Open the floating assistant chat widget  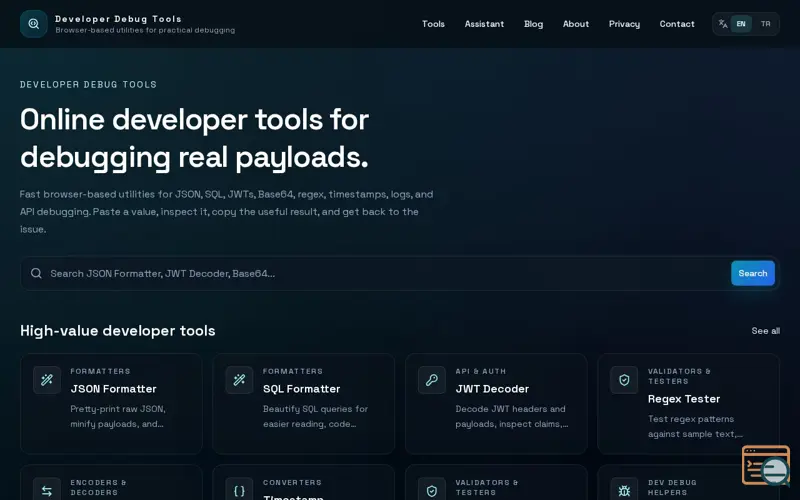(x=766, y=465)
